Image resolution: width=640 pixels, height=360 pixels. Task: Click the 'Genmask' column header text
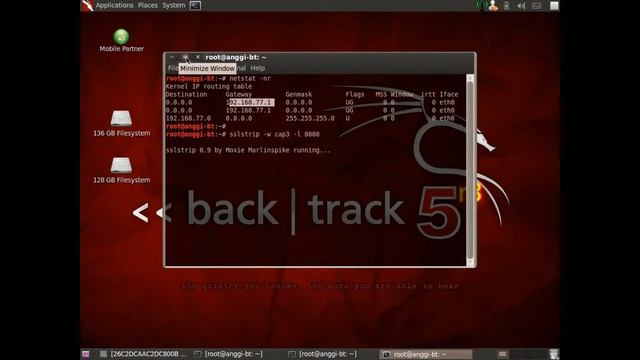(x=299, y=94)
